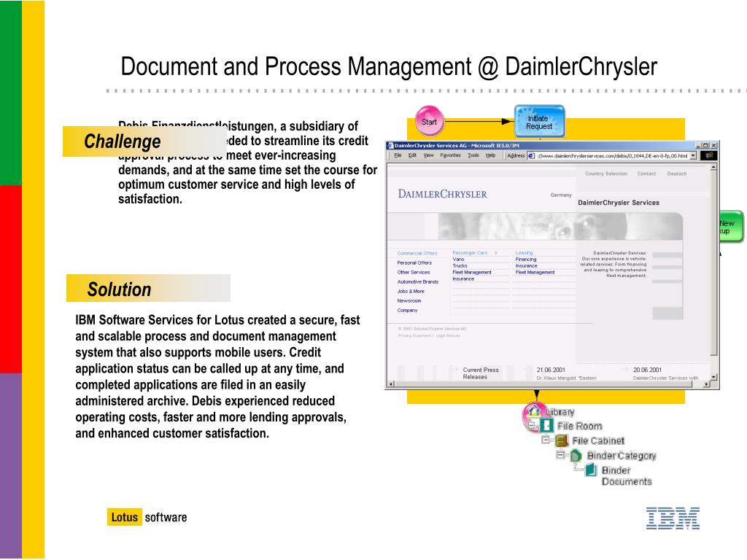The image size is (747, 560).
Task: Click the Deutsch language link
Action: point(676,174)
